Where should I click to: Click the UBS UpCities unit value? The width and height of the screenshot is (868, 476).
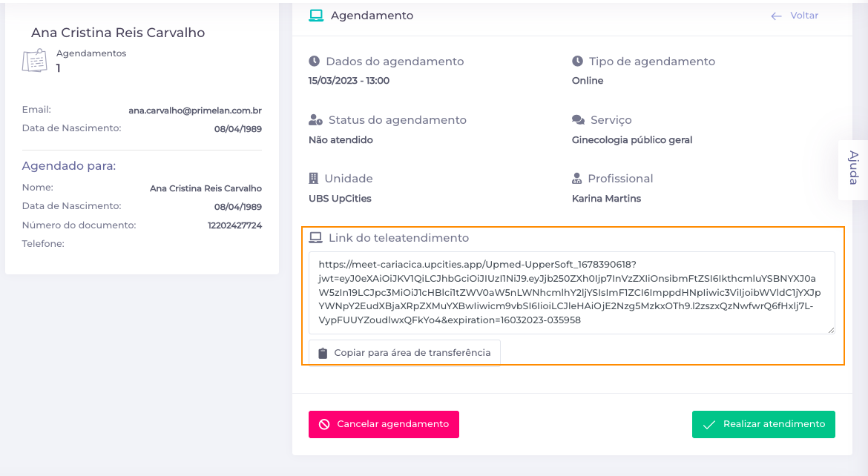[x=340, y=198]
